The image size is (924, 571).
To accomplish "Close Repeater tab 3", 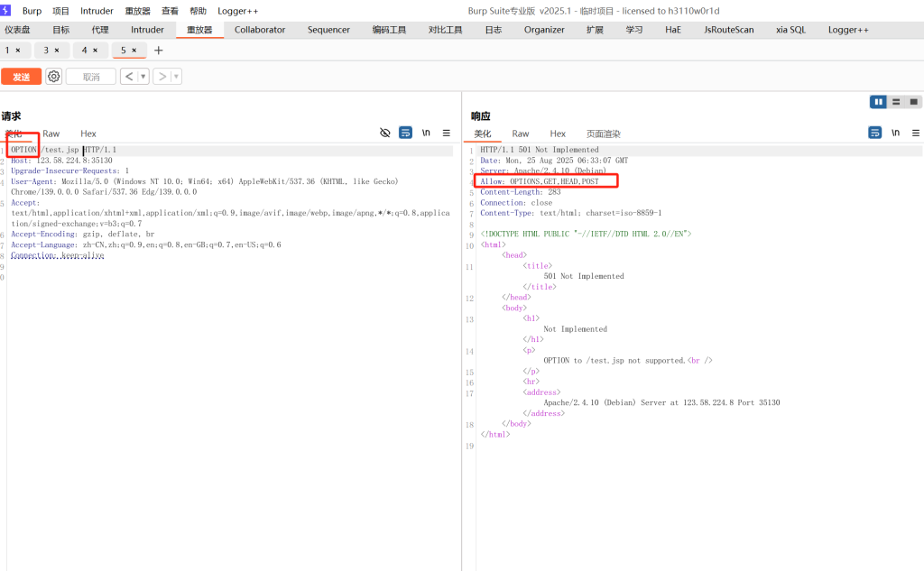I will click(57, 51).
